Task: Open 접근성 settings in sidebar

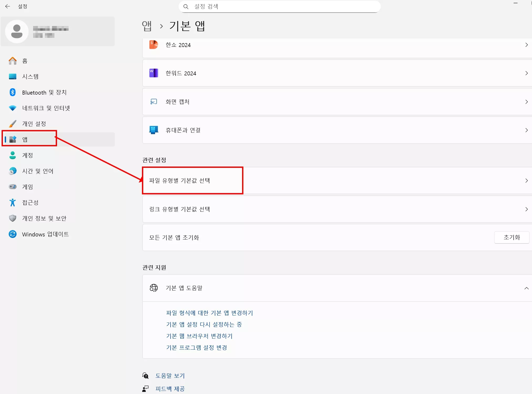Action: tap(30, 202)
